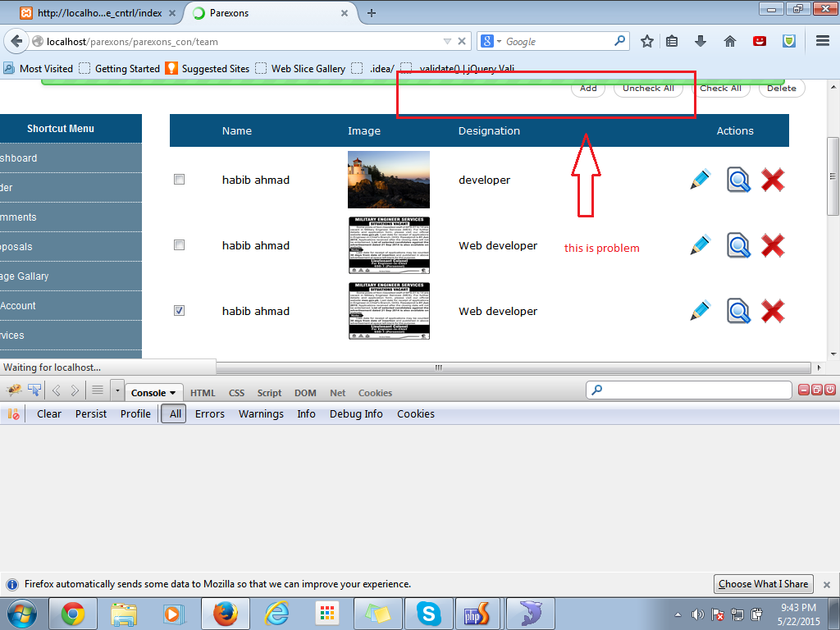Uncheck the third row checked checkbox

pos(179,310)
